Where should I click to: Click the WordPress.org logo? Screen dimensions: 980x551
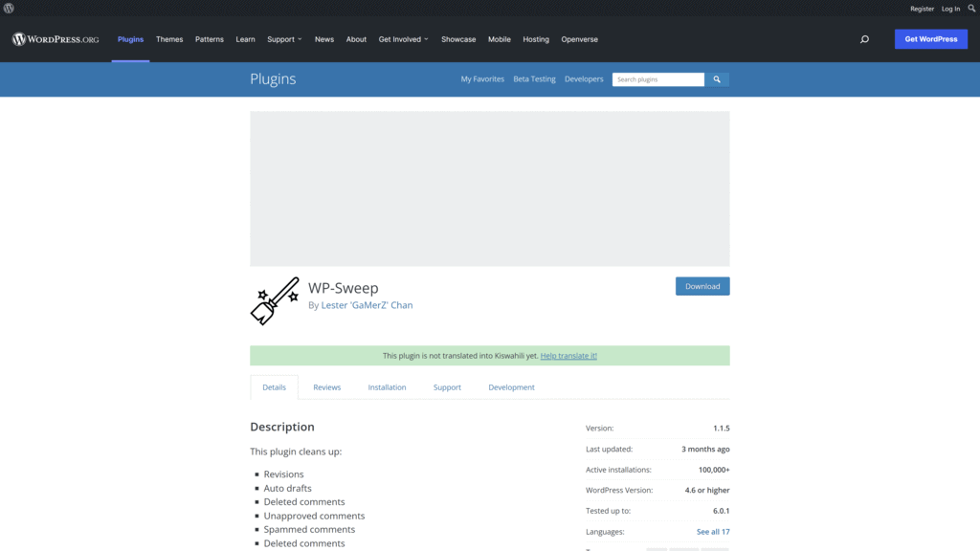pos(56,39)
